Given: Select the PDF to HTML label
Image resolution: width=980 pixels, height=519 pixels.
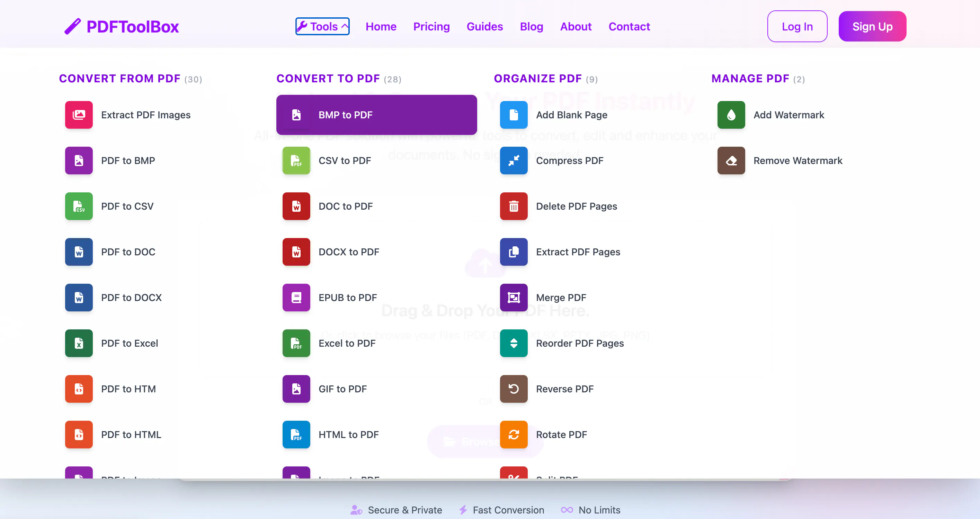Looking at the screenshot, I should click(x=131, y=434).
